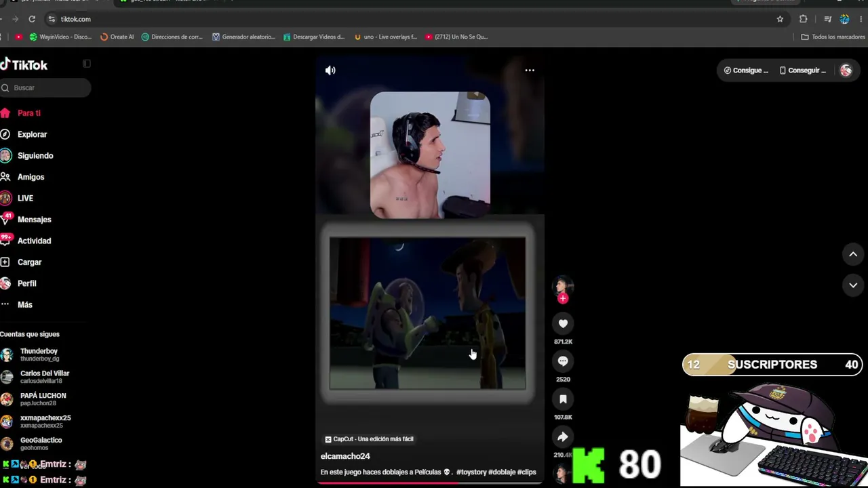Image resolution: width=868 pixels, height=488 pixels.
Task: Open the video's three-dot options menu
Action: tap(530, 70)
